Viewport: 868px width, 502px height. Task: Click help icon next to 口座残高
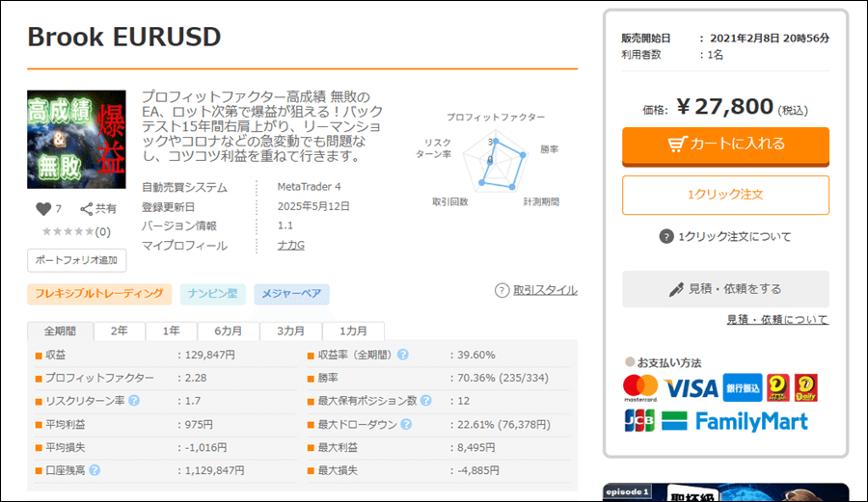point(95,470)
